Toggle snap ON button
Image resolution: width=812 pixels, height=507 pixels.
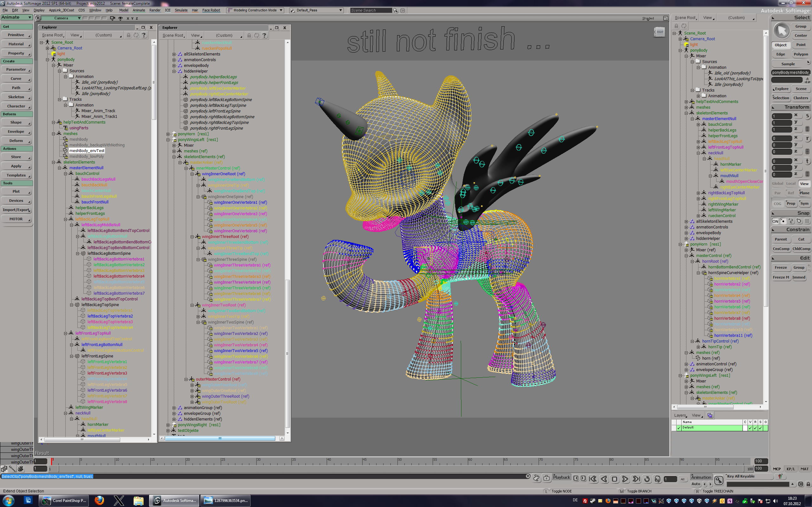(x=775, y=221)
